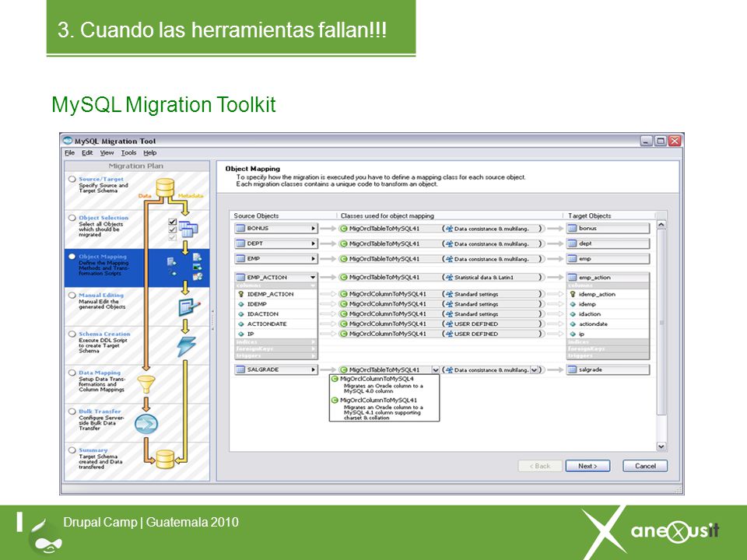Click the Object Selection tables icon
This screenshot has height=560, width=747.
188,229
